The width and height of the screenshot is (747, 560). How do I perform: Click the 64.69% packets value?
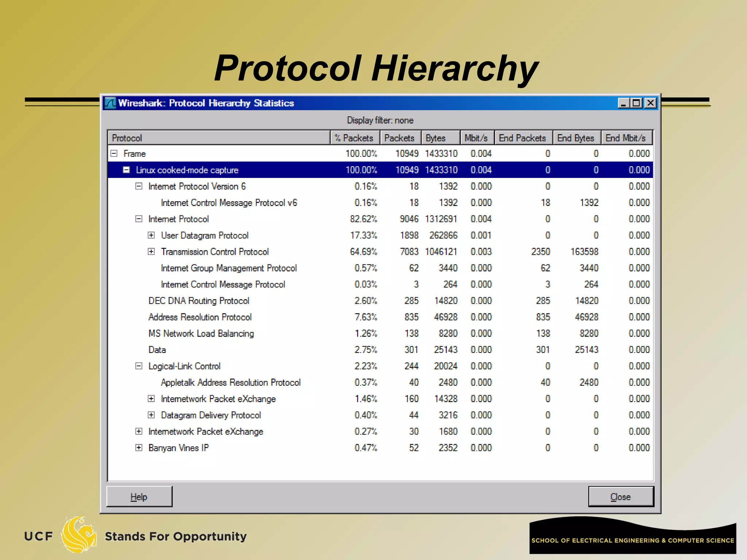pos(364,252)
